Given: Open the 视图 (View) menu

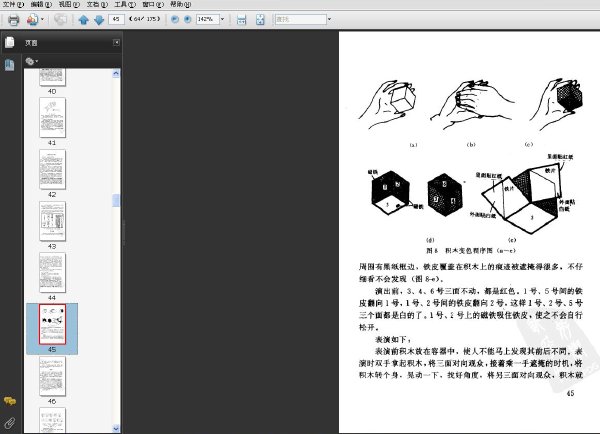Looking at the screenshot, I should 69,4.
